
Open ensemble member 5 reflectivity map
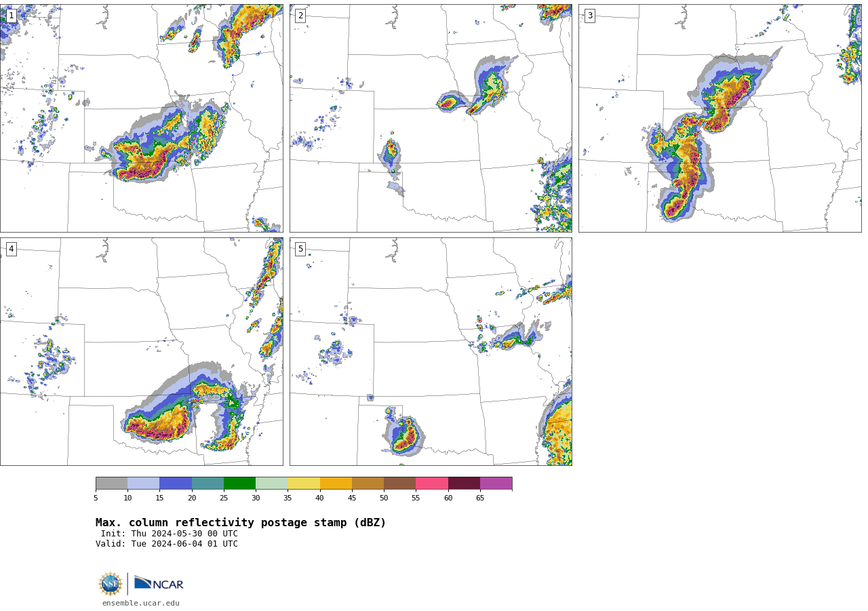click(x=431, y=351)
